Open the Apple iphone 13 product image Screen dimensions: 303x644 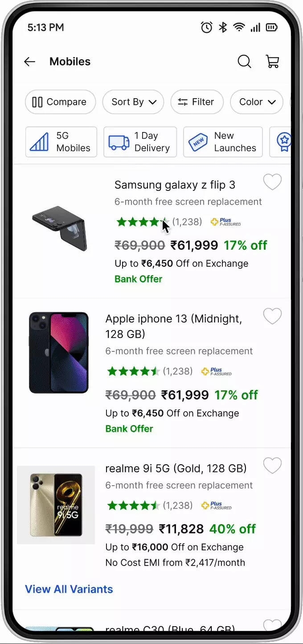click(x=59, y=353)
